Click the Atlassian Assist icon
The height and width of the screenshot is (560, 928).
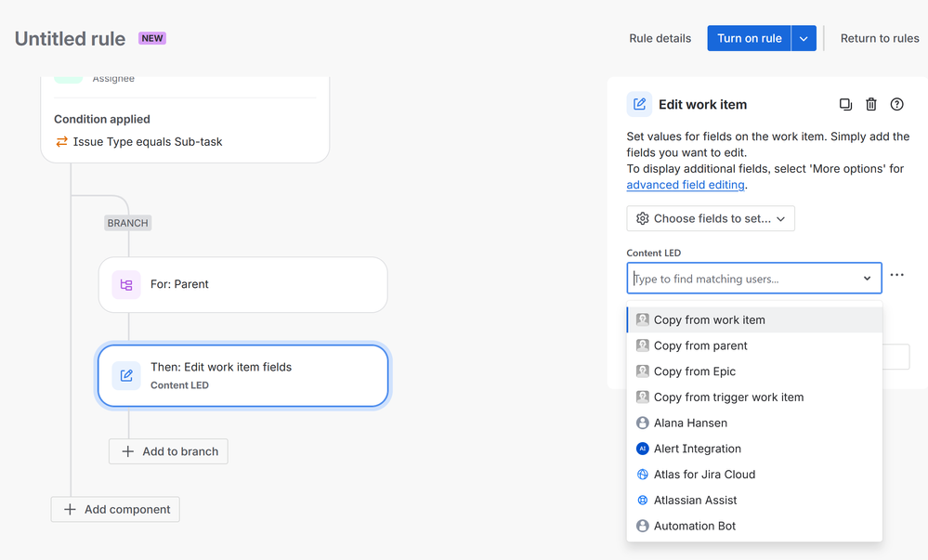click(x=642, y=501)
